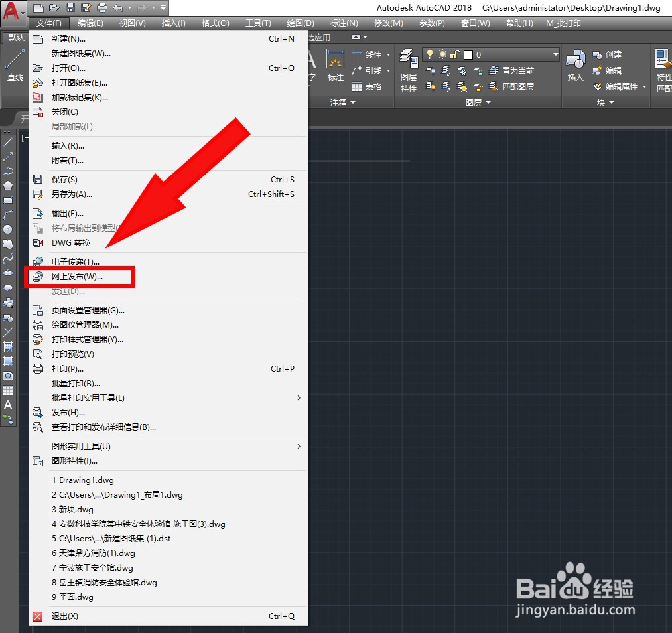Open the layer name dropdown list
Screen dimensions: 672x633
pyautogui.click(x=555, y=54)
